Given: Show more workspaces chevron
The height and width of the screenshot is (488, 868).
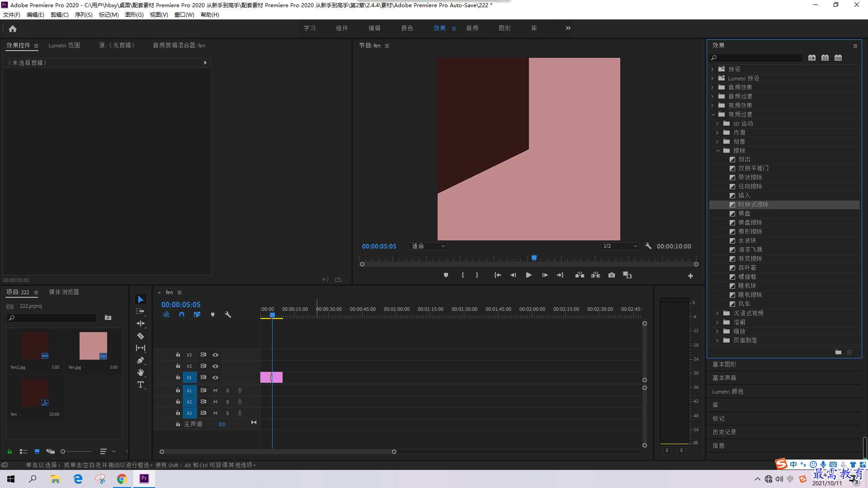Looking at the screenshot, I should [568, 28].
